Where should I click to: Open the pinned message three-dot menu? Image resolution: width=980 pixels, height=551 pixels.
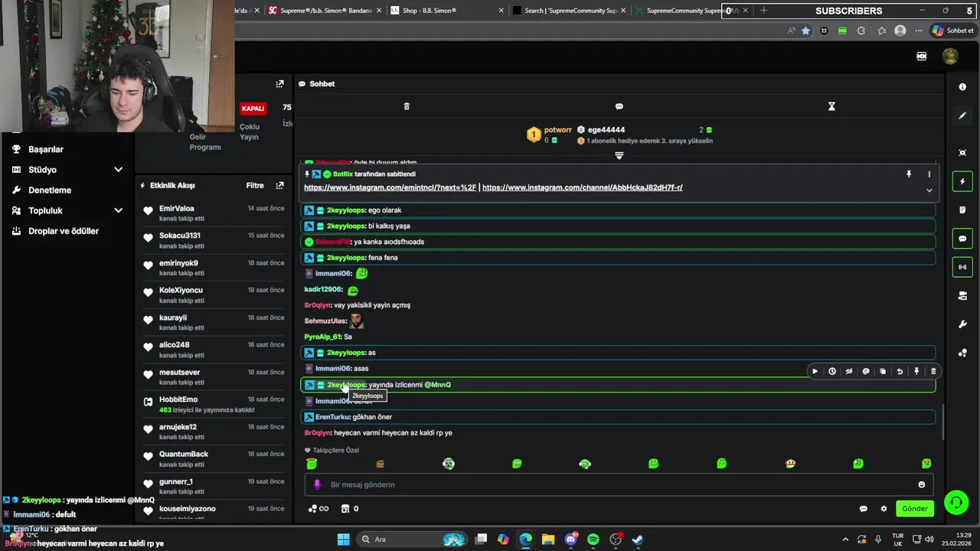[x=929, y=174]
